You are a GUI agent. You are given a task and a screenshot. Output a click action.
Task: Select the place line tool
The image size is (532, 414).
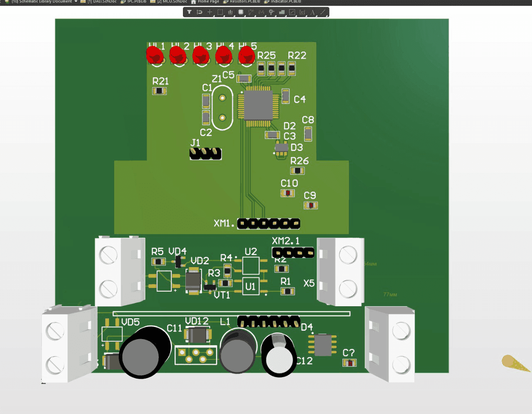click(x=323, y=12)
